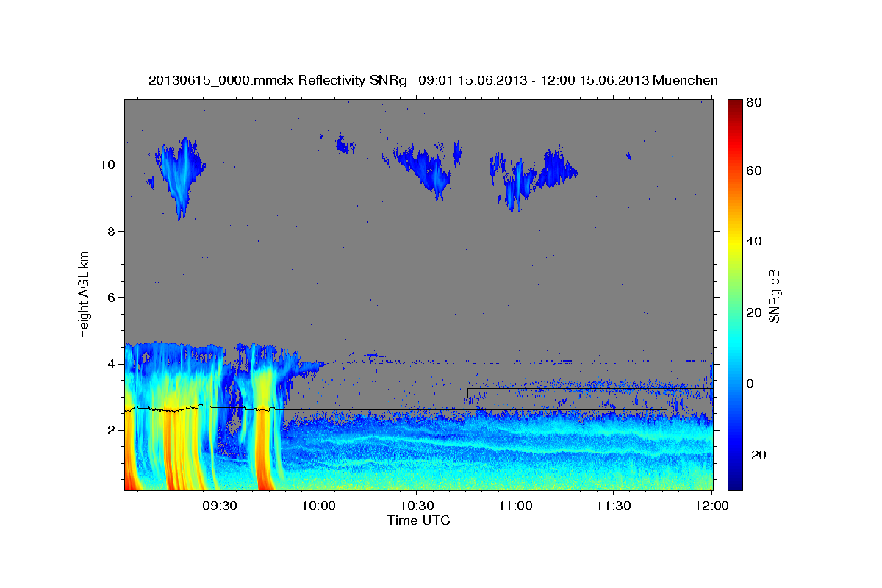Click the 'SNRg dB' colorbar label
Image resolution: width=882 pixels, height=588 pixels.
coord(774,295)
